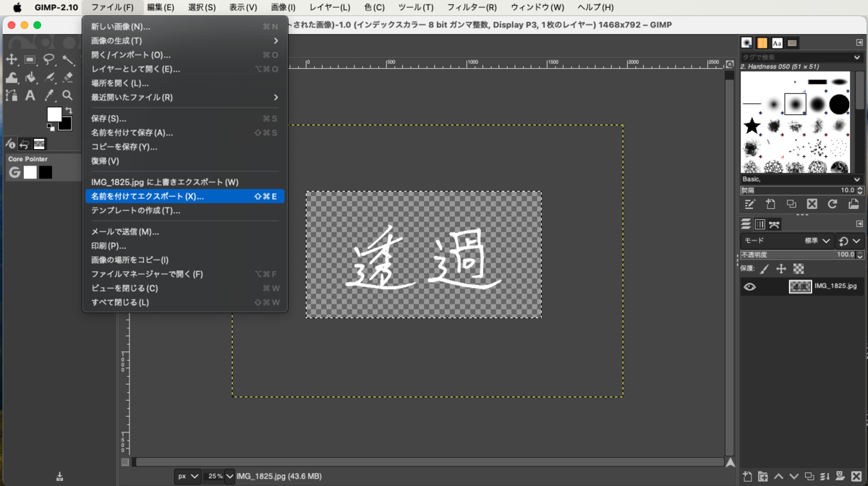The width and height of the screenshot is (868, 486).
Task: Create a new layer
Action: coord(748,477)
